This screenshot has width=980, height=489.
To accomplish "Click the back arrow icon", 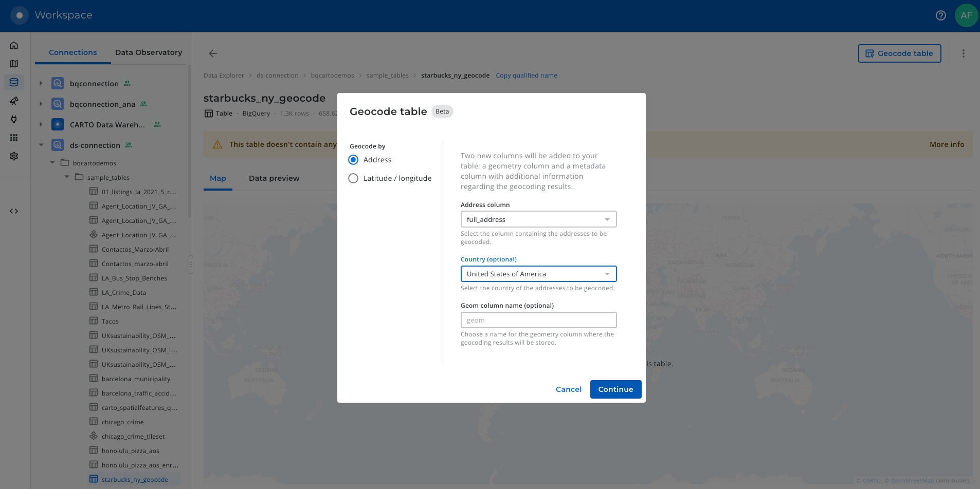I will coord(213,53).
